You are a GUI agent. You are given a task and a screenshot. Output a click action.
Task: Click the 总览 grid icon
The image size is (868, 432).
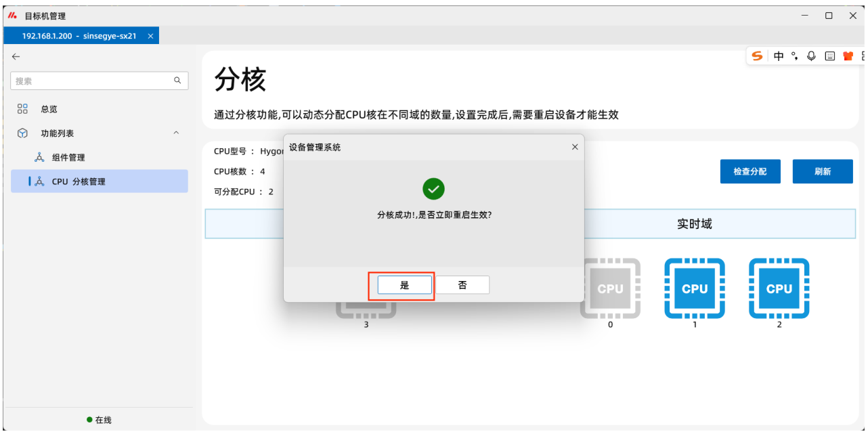click(22, 109)
